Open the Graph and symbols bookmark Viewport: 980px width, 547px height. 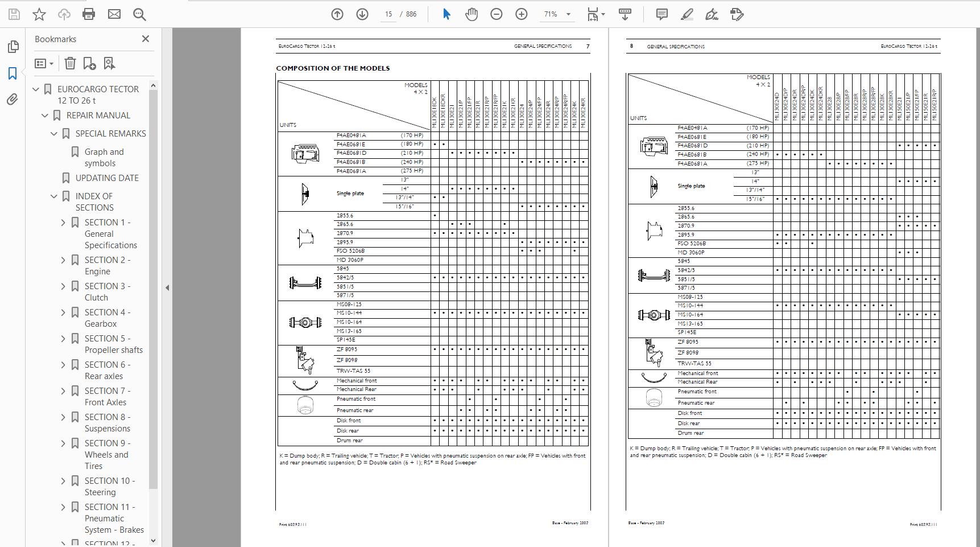pos(104,158)
